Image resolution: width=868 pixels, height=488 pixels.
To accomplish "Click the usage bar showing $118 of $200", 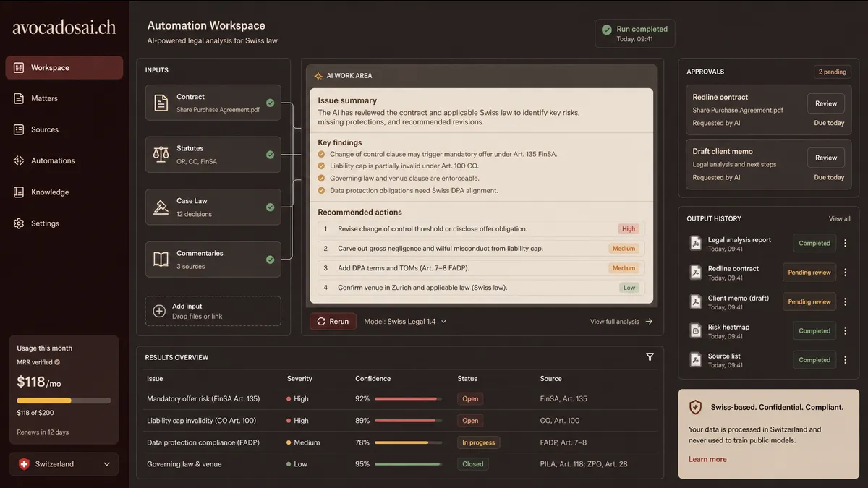I will (64, 400).
